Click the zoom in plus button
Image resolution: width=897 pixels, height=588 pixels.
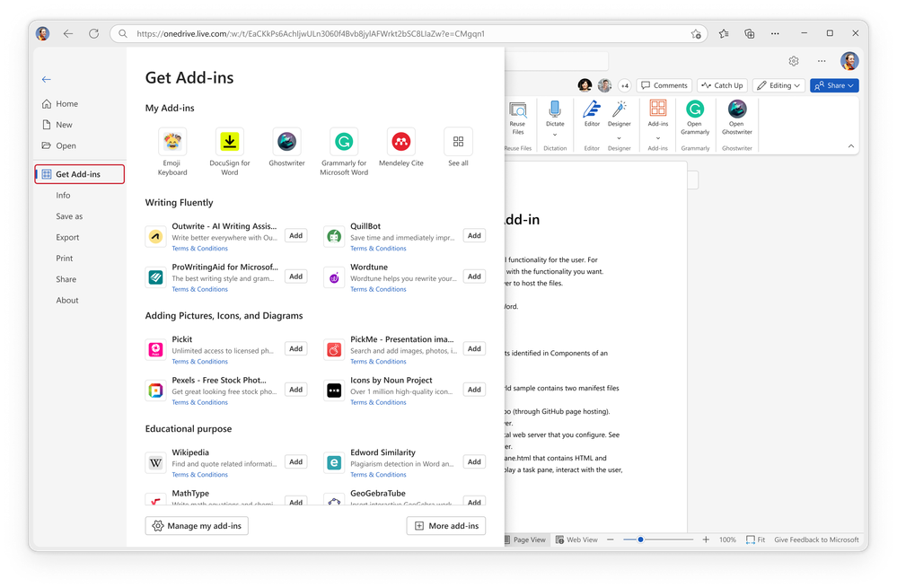[706, 540]
